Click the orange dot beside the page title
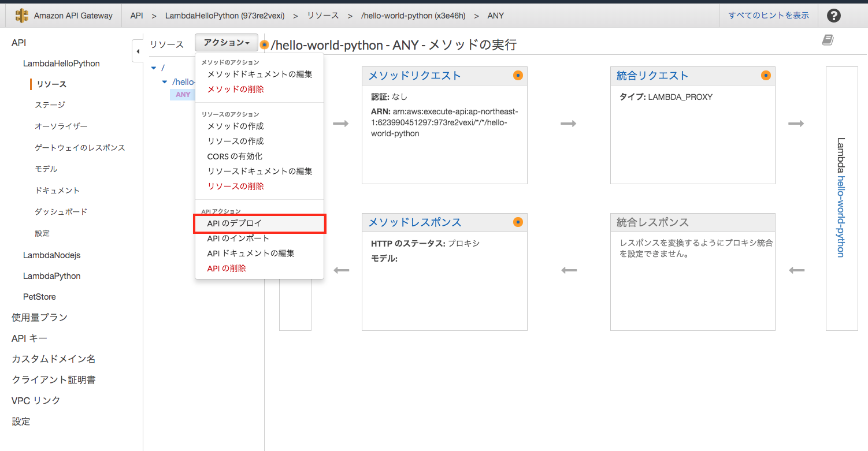Image resolution: width=868 pixels, height=451 pixels. 264,44
